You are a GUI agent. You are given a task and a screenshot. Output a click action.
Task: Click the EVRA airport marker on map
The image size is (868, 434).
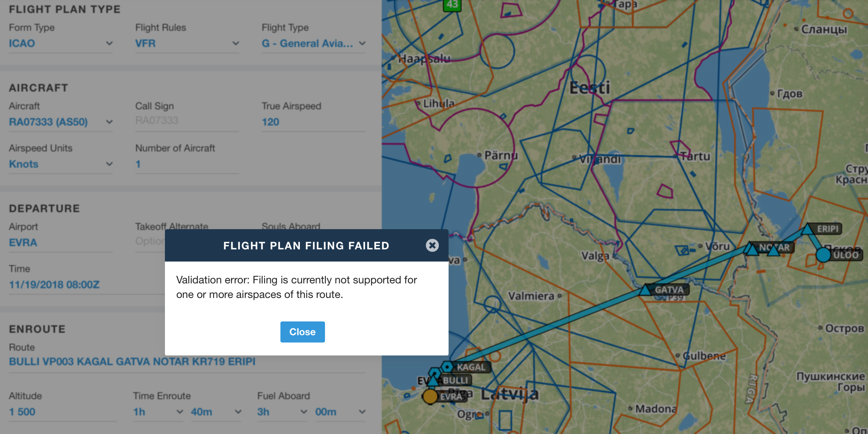430,397
